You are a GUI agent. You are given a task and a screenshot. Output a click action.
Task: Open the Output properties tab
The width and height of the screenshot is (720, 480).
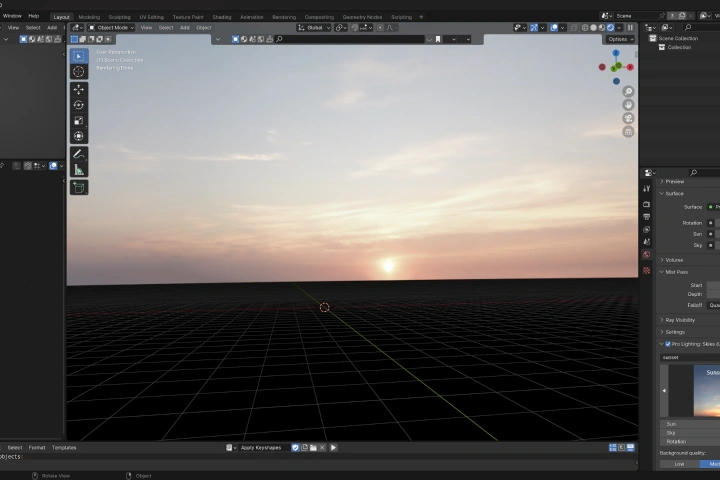coord(647,216)
